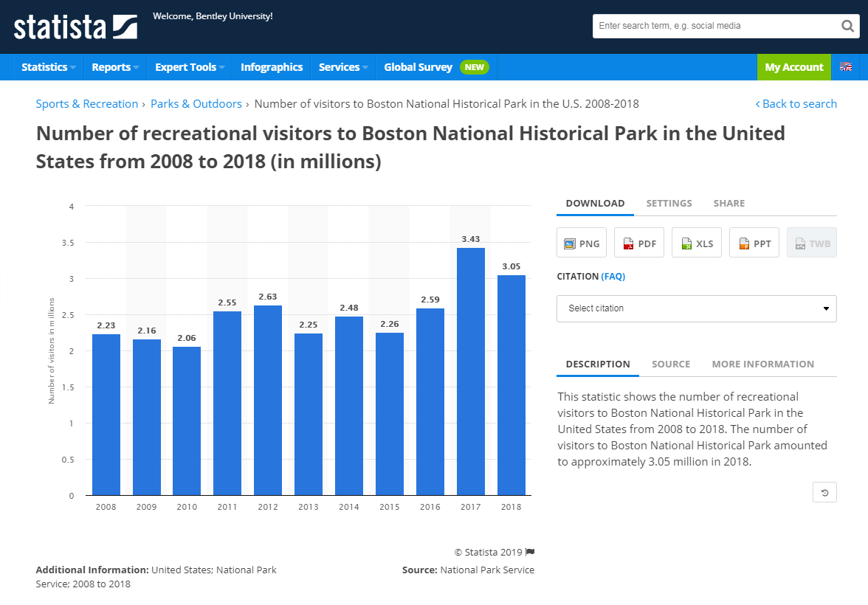Click the Back to search link
The width and height of the screenshot is (868, 605).
tap(796, 103)
